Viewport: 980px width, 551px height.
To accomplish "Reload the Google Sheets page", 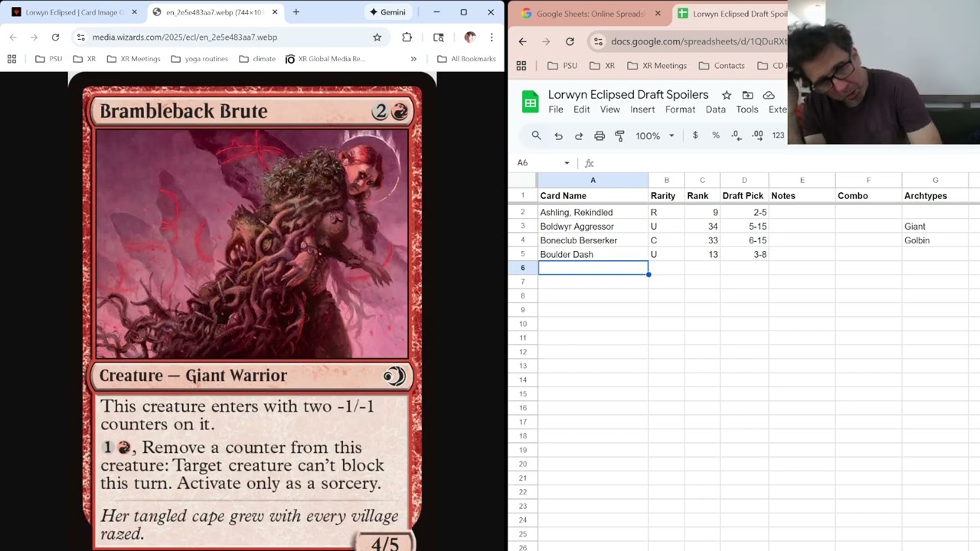I will [x=570, y=41].
